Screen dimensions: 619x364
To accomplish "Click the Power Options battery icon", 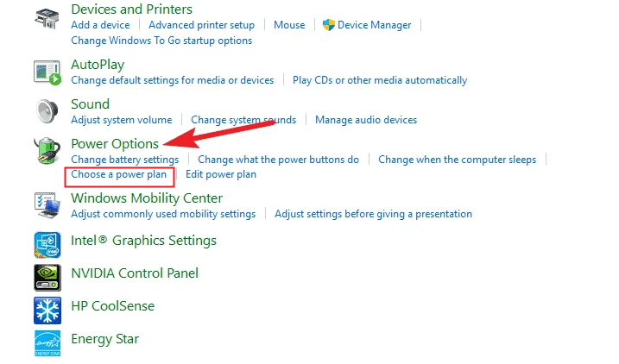I will pos(47,151).
